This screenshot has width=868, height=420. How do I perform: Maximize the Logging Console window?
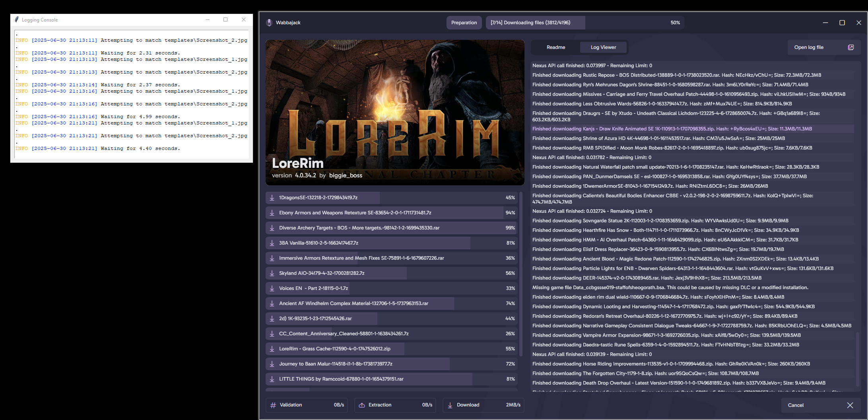[225, 19]
